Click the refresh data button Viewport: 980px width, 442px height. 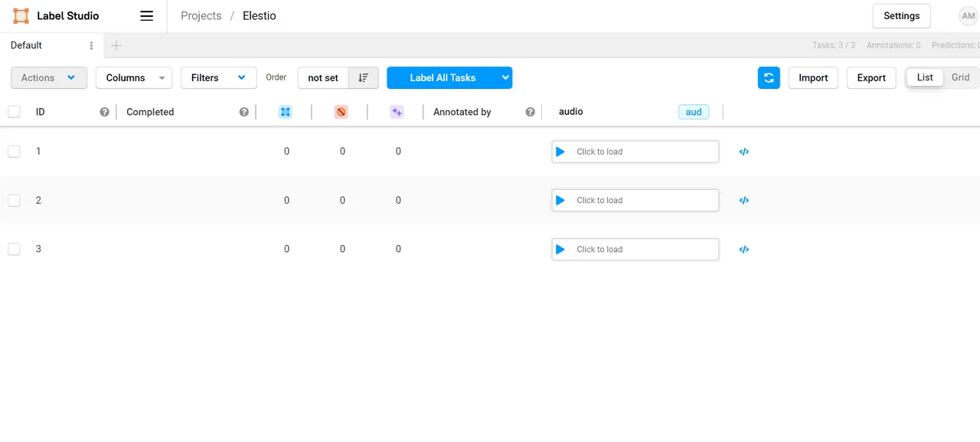(769, 77)
